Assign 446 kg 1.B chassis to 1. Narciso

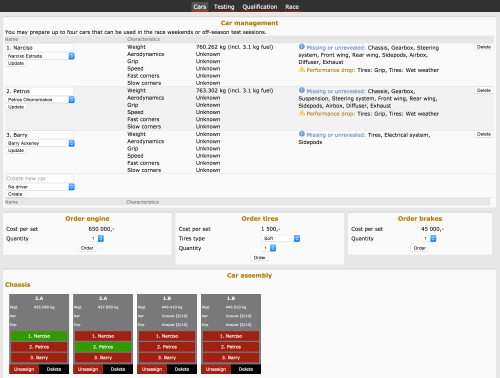(x=231, y=336)
